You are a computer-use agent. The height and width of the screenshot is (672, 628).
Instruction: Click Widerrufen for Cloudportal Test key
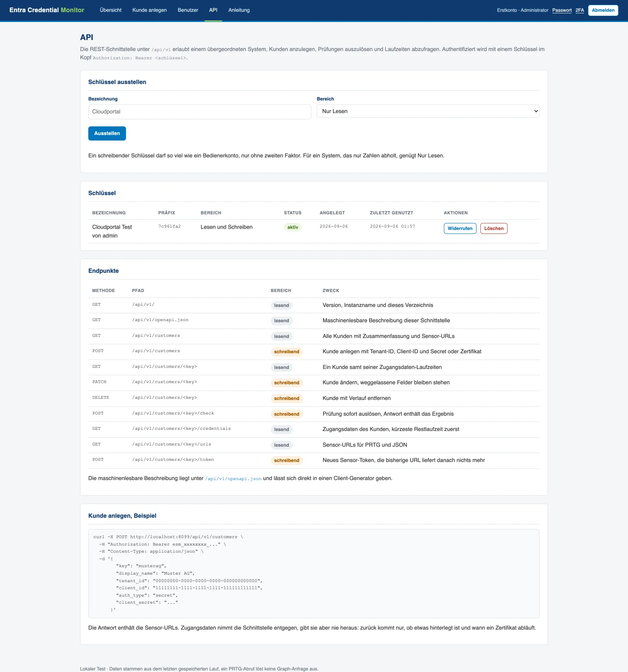[x=460, y=228]
